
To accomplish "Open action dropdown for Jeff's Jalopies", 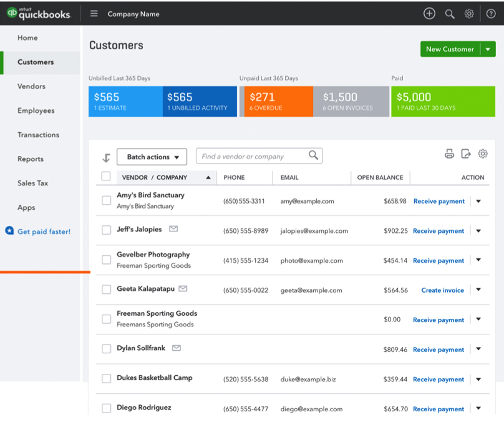I will click(x=478, y=231).
